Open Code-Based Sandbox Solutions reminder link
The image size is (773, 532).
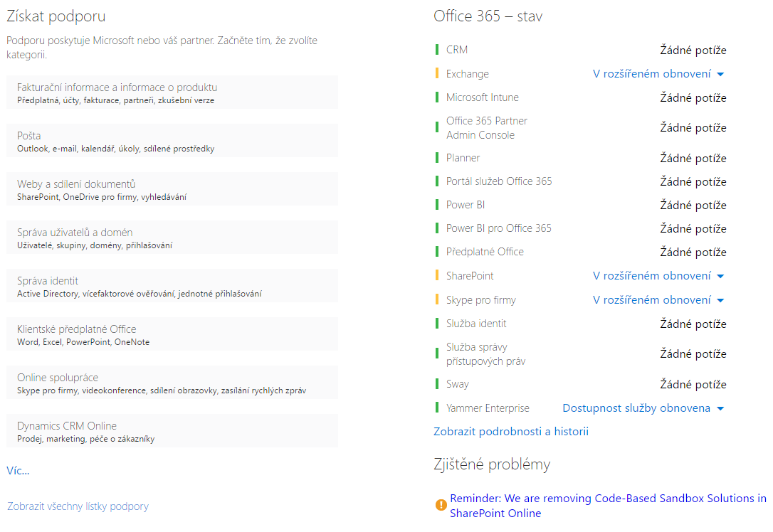608,506
